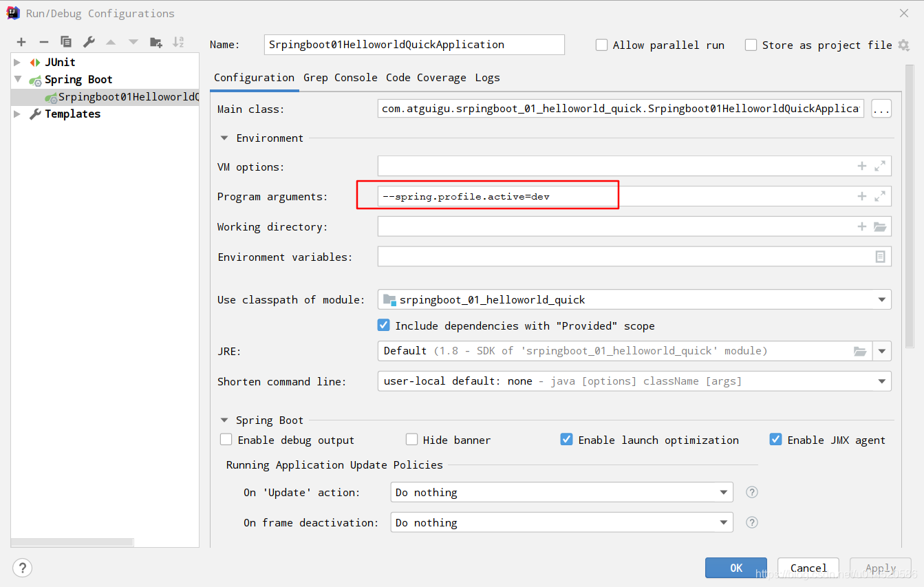Viewport: 924px width, 587px height.
Task: Open edit defaults wrench icon
Action: pos(89,42)
